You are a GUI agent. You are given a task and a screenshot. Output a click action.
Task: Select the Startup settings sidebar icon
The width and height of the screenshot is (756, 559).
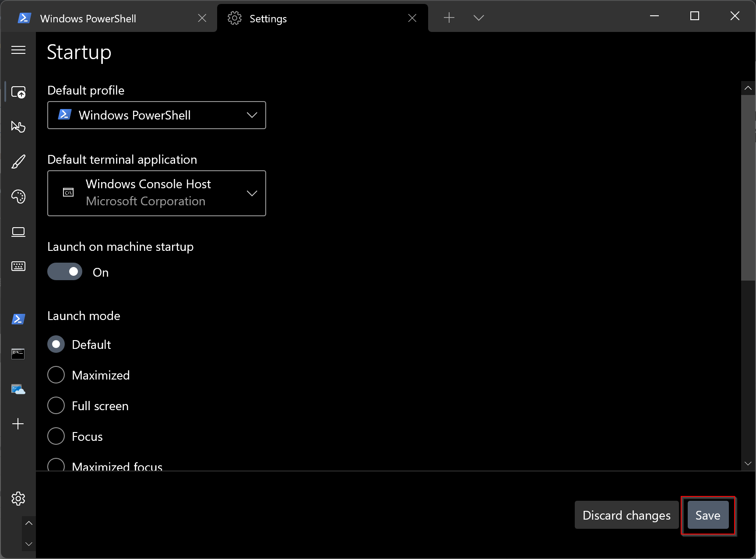[x=18, y=92]
